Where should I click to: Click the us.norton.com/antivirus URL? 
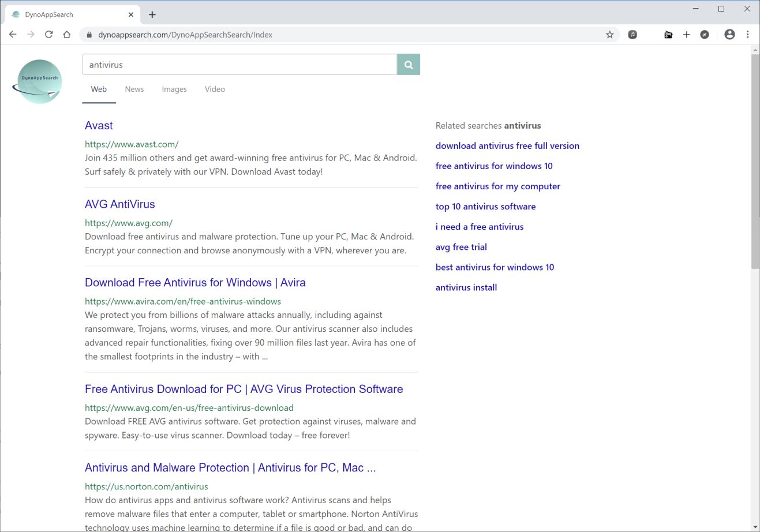pyautogui.click(x=147, y=486)
